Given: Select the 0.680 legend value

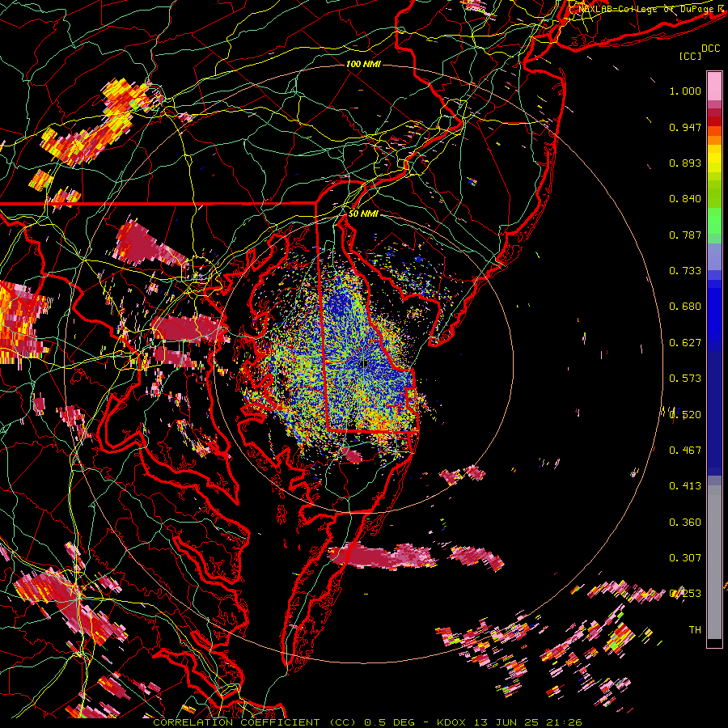Looking at the screenshot, I should [685, 307].
